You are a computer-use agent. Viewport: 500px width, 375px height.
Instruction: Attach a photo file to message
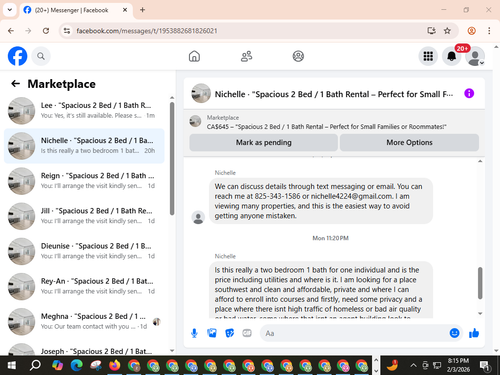click(x=212, y=333)
